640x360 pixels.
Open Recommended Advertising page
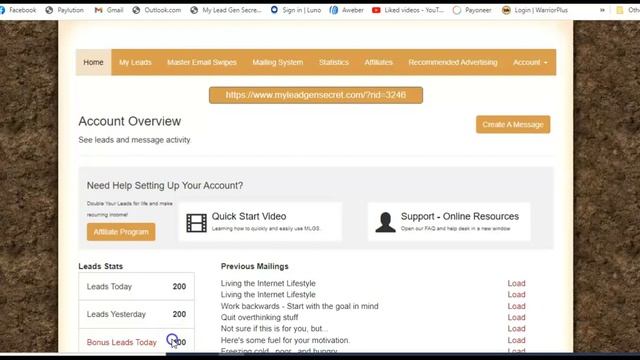(453, 62)
